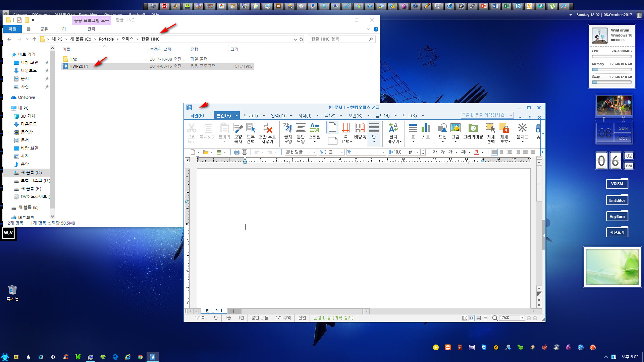Image resolution: width=644 pixels, height=362 pixels.
Task: Select the 빈 문서 1 document tab
Action: coord(214,311)
